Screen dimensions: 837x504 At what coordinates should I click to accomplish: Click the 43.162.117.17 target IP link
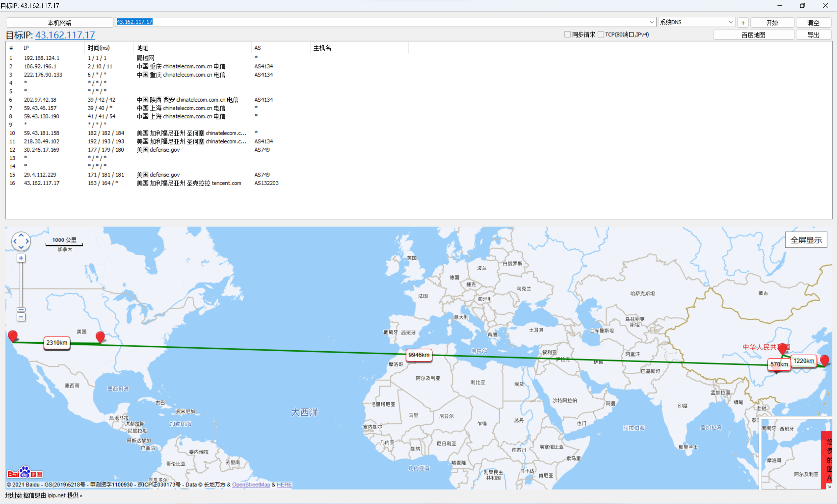pos(65,35)
